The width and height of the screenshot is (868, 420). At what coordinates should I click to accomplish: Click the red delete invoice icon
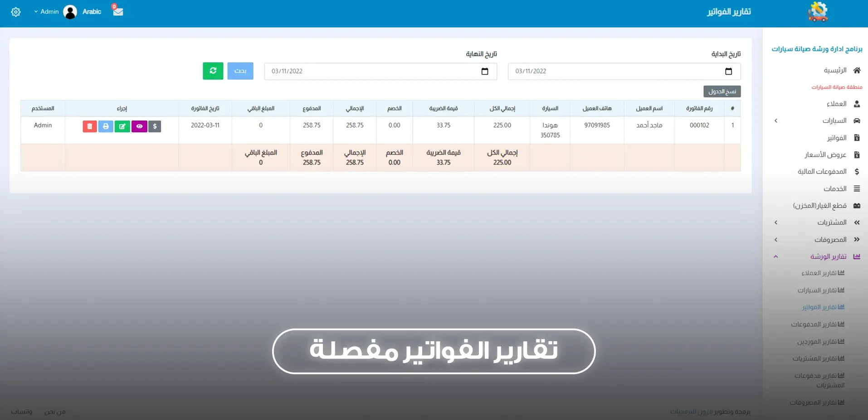[90, 126]
